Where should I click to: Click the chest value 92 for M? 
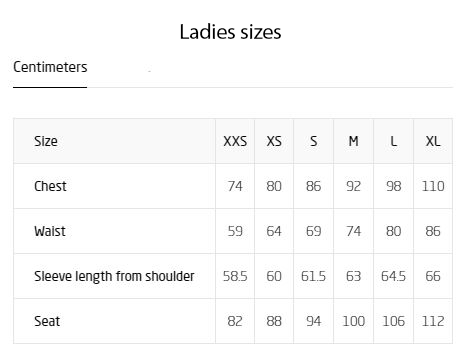click(x=353, y=186)
